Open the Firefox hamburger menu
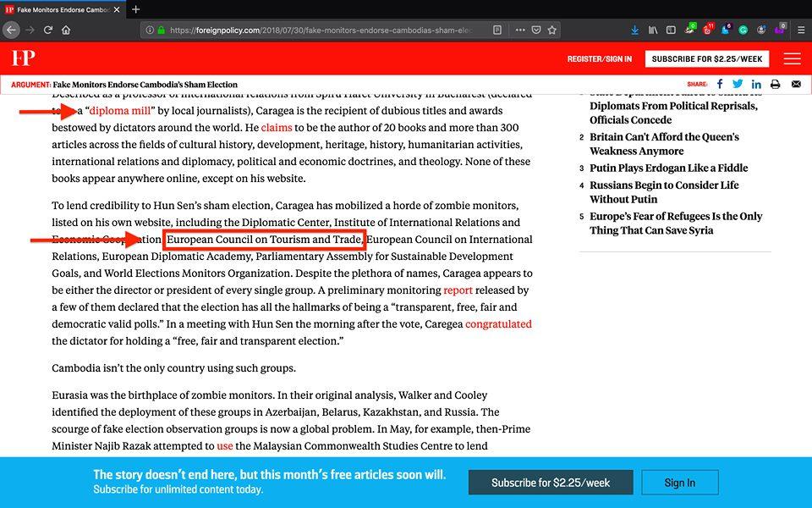This screenshot has height=508, width=812. [x=801, y=30]
